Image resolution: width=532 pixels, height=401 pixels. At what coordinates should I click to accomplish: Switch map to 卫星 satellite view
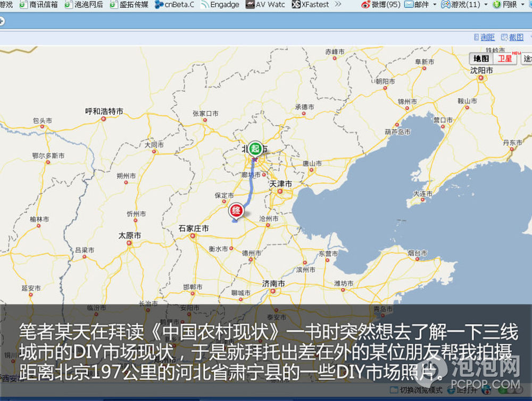pos(504,59)
